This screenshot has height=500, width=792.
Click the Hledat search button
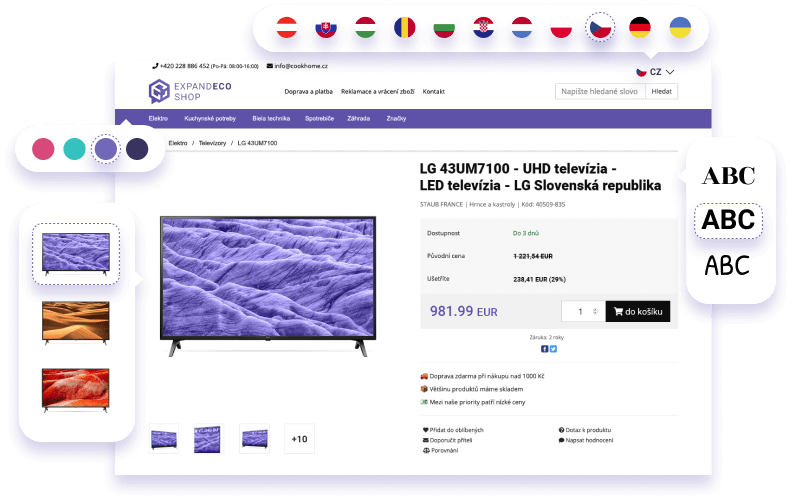662,91
